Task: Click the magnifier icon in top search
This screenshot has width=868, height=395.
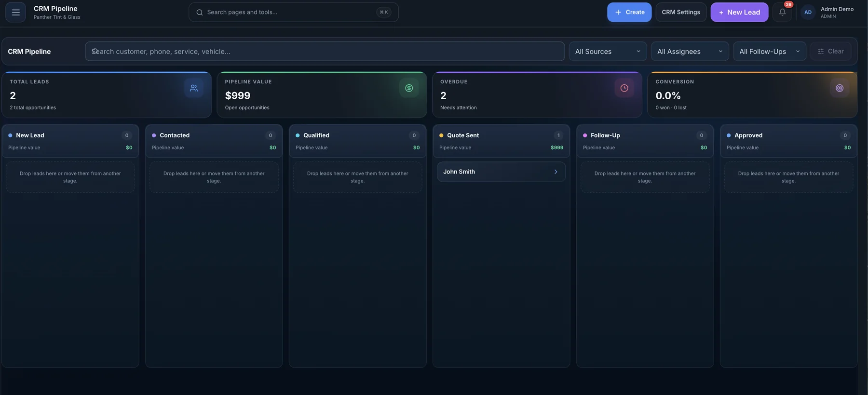Action: tap(199, 13)
